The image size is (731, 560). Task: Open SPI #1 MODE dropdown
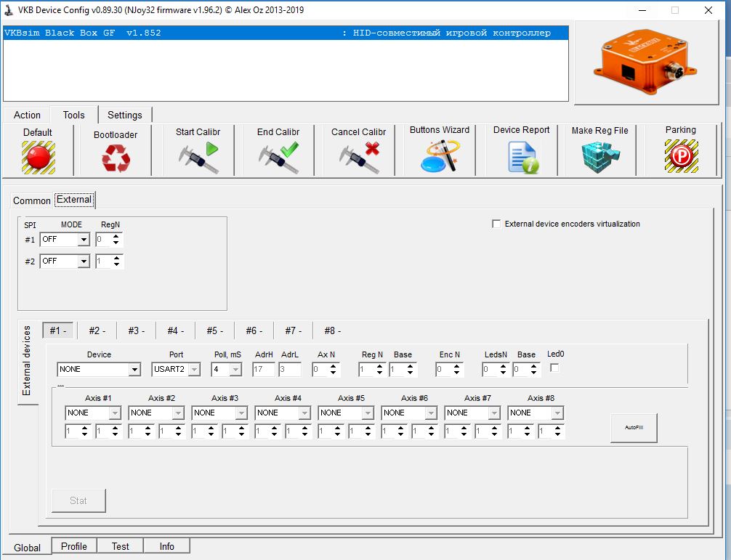(65, 240)
